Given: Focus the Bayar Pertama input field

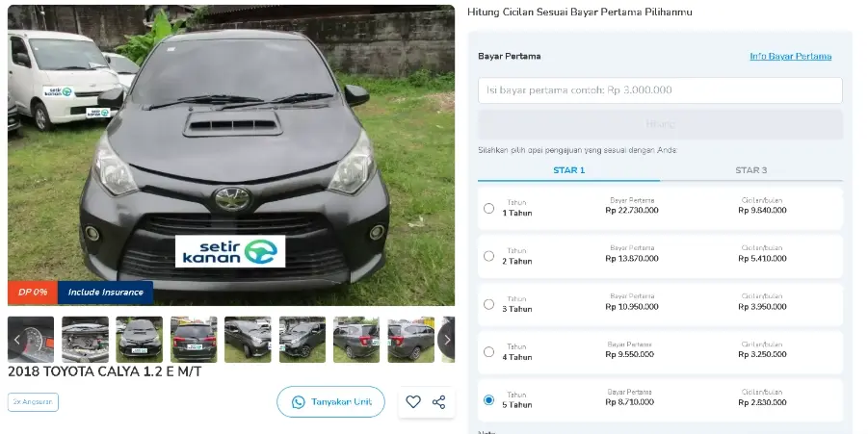Looking at the screenshot, I should [660, 90].
